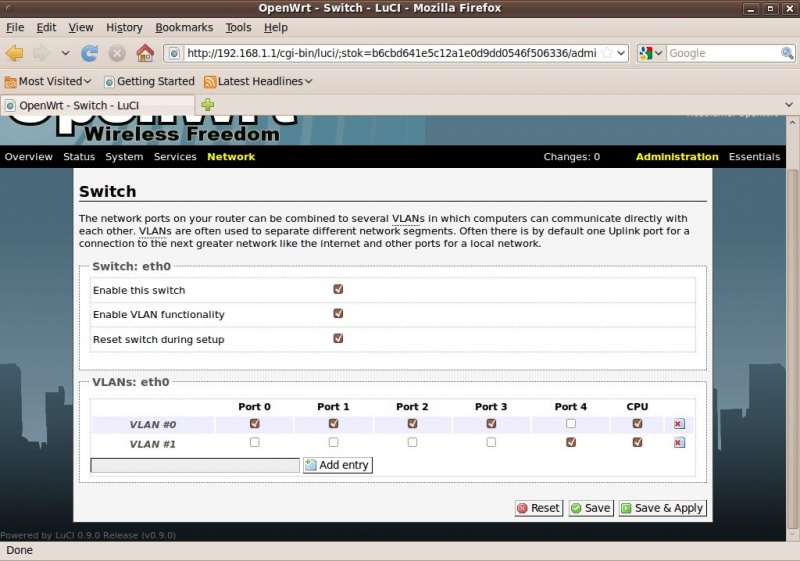Screen dimensions: 800x561
Task: Open a new tab with the plus icon
Action: [x=208, y=105]
